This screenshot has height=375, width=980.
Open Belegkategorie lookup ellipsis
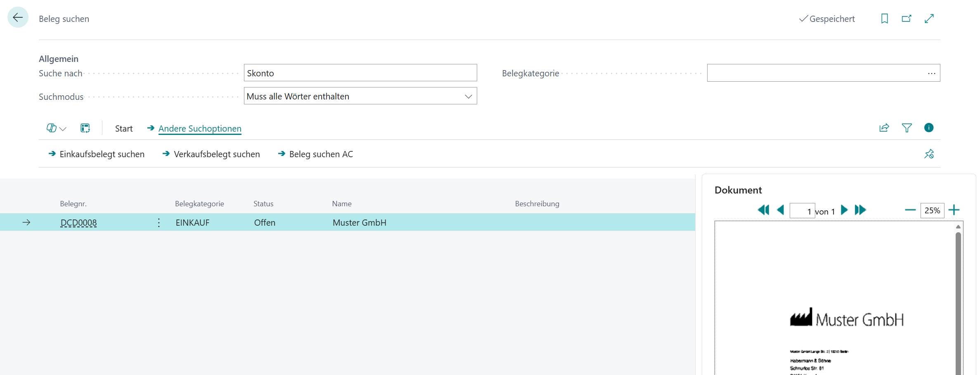[931, 73]
